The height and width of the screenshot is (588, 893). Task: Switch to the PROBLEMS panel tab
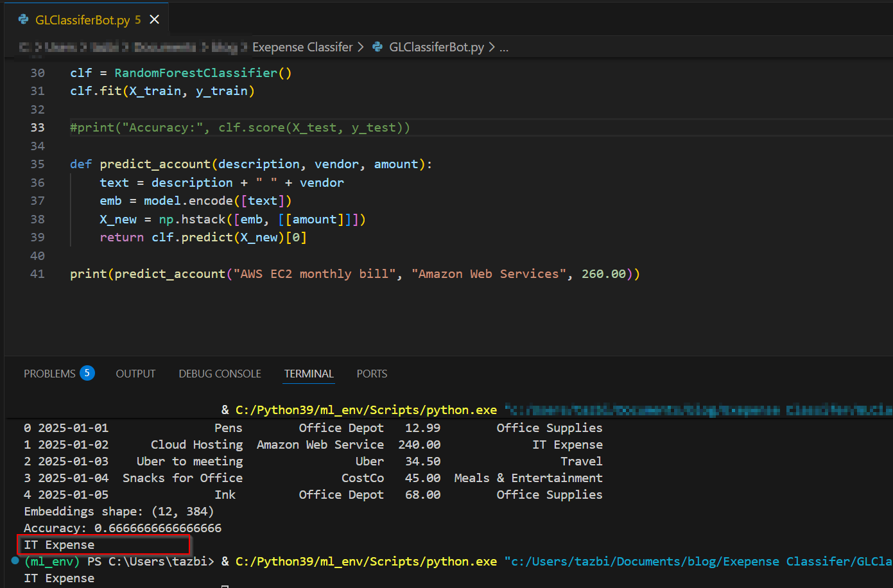(49, 374)
